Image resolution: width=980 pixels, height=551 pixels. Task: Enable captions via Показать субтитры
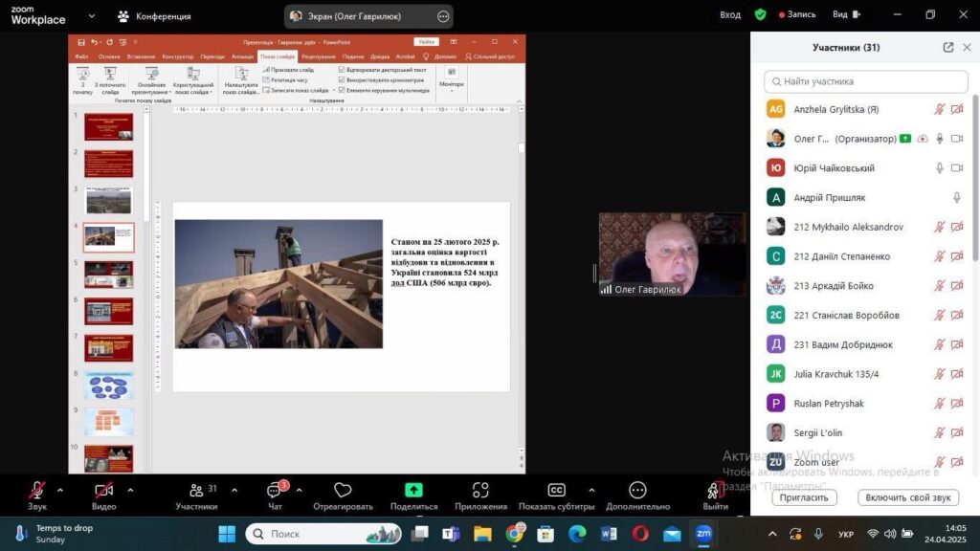coord(556,491)
